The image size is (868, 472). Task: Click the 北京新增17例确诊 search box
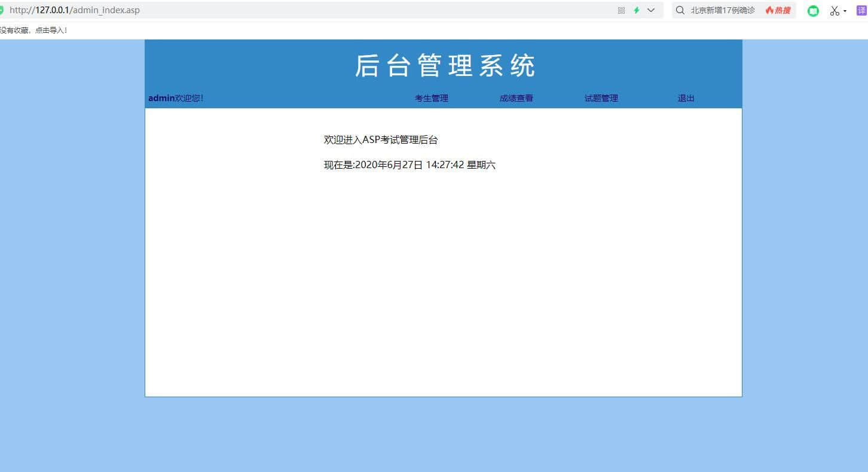(x=722, y=10)
